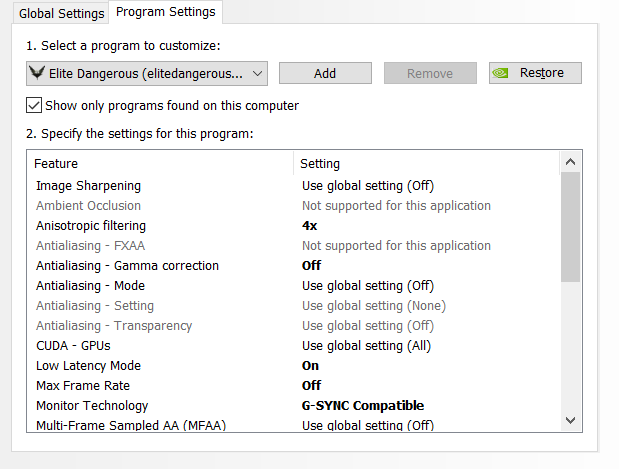Select Antialiasing - Gamma correction feature

[x=127, y=266]
